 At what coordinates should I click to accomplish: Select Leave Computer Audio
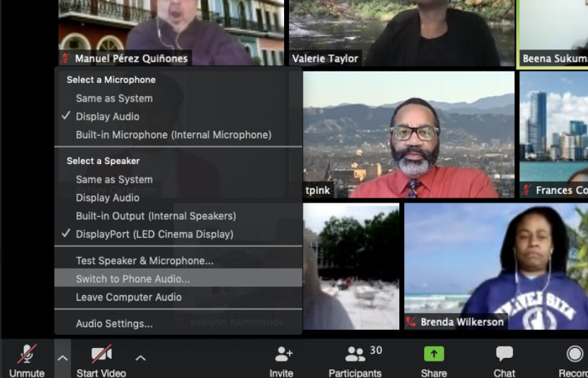178,297
